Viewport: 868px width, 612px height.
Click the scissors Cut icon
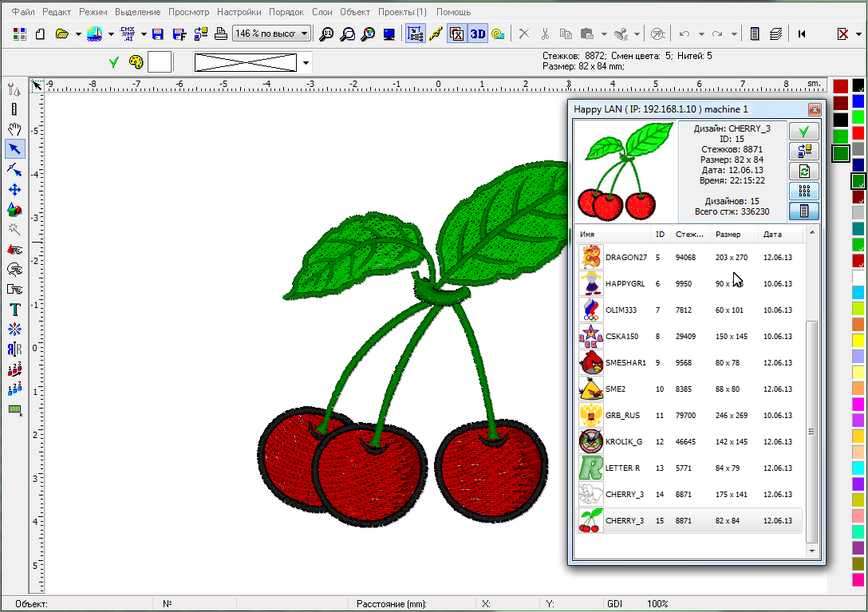(x=545, y=34)
